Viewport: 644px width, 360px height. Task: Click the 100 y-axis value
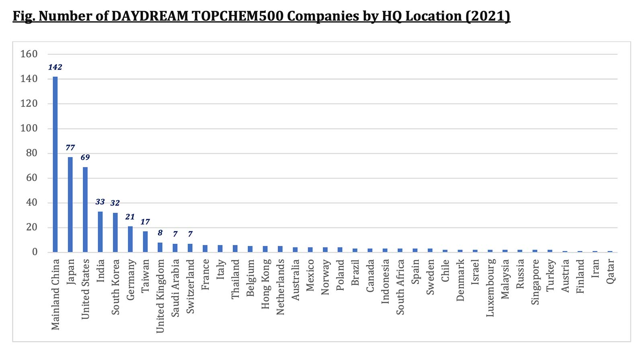pyautogui.click(x=29, y=128)
